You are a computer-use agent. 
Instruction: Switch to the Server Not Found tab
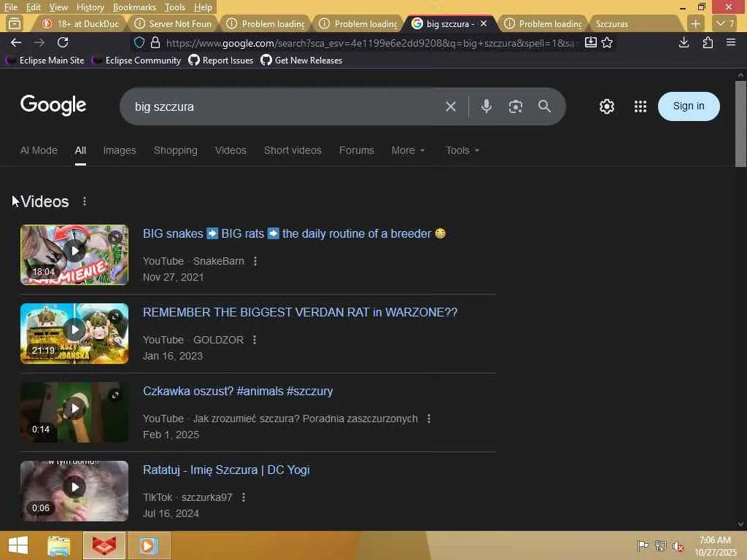174,23
